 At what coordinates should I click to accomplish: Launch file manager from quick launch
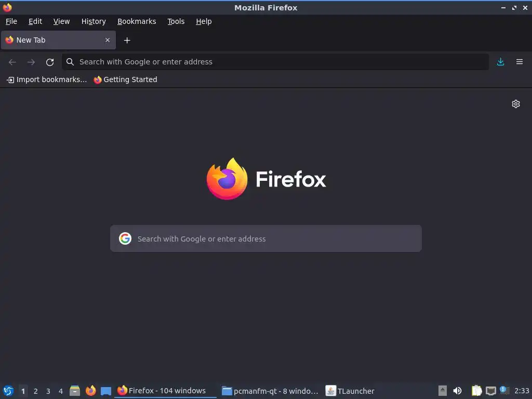click(75, 391)
